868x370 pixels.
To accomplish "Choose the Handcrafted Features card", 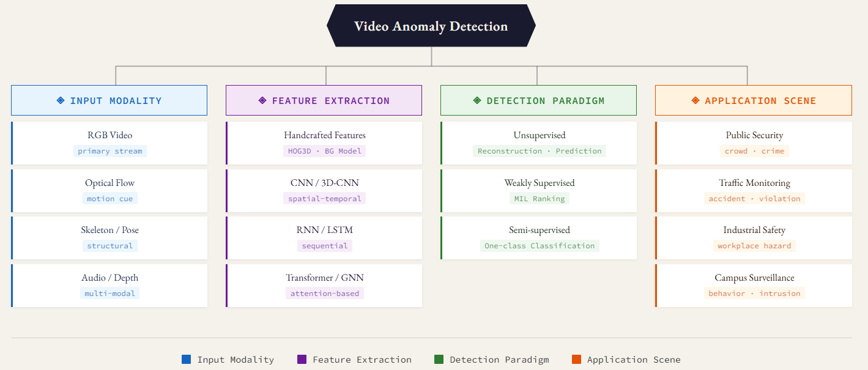I will click(325, 142).
